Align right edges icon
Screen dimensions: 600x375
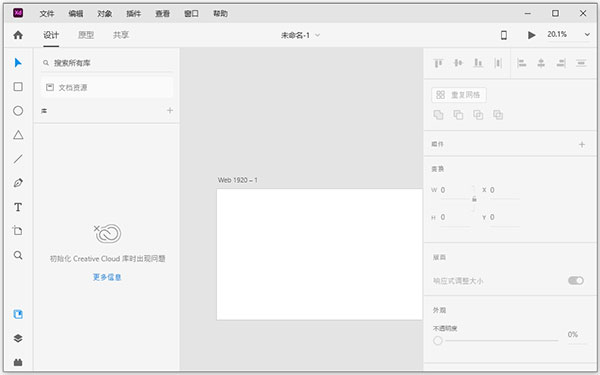(561, 63)
